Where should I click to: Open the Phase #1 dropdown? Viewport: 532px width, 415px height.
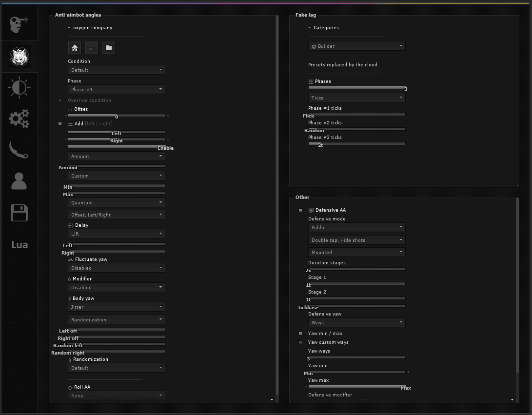click(x=117, y=90)
